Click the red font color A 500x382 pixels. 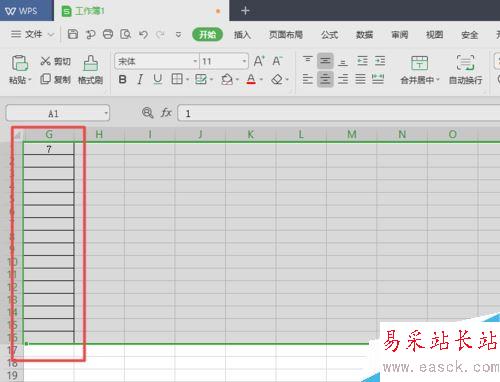coord(251,79)
